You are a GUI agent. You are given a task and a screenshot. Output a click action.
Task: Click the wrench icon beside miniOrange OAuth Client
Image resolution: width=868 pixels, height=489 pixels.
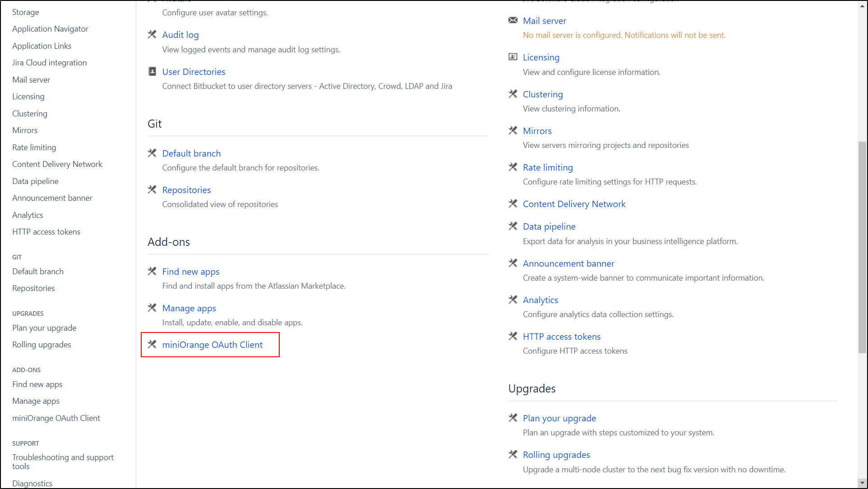coord(152,344)
